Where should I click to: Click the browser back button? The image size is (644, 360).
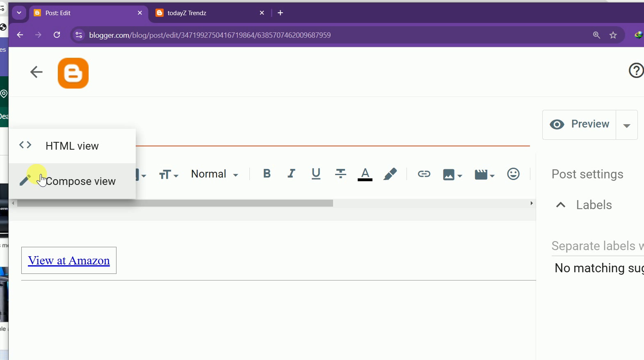tap(20, 35)
